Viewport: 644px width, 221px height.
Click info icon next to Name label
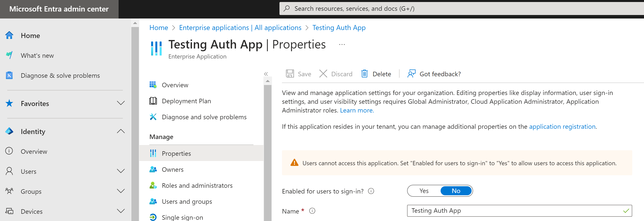click(312, 211)
